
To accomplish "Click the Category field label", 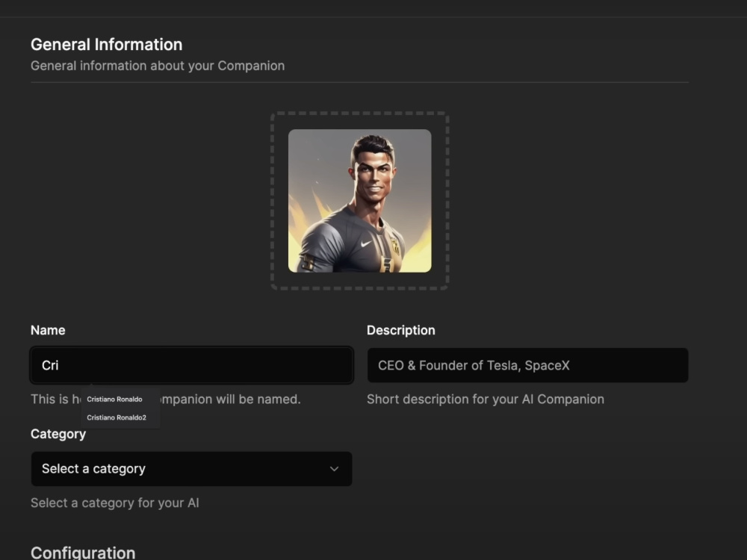I will pos(58,434).
